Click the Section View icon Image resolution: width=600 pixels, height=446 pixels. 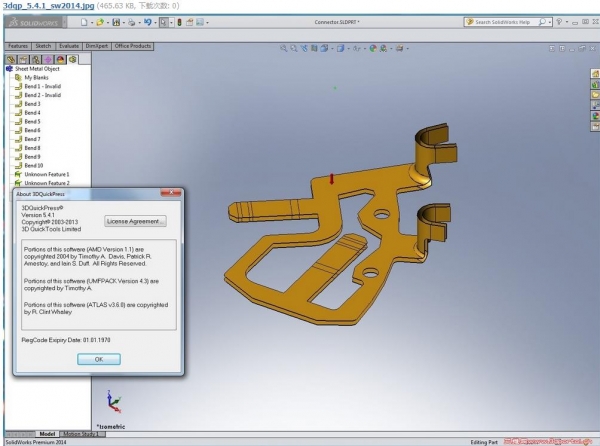[314, 48]
